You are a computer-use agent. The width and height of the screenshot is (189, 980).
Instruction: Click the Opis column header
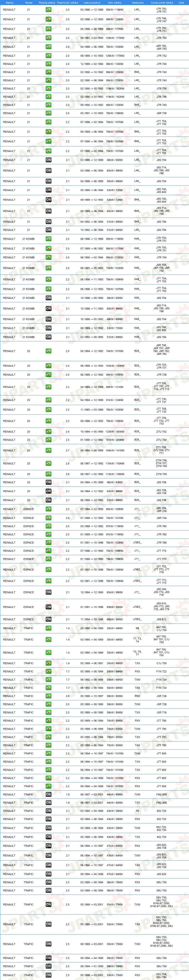click(181, 3)
